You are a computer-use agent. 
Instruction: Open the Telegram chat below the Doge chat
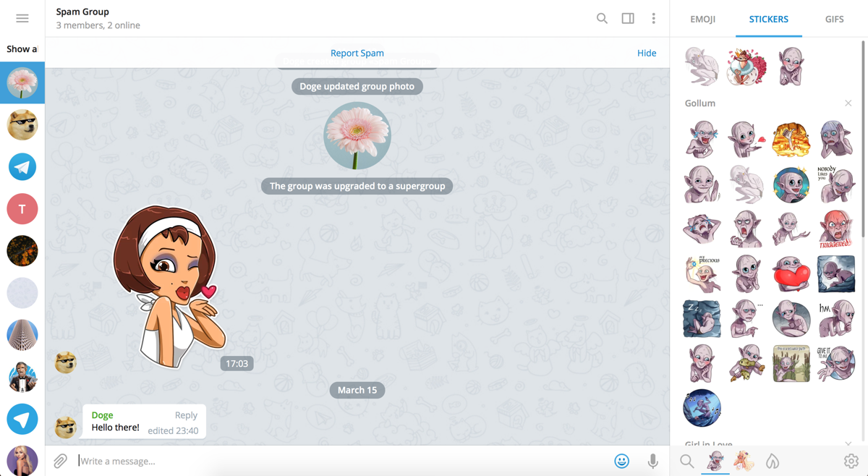point(22,167)
